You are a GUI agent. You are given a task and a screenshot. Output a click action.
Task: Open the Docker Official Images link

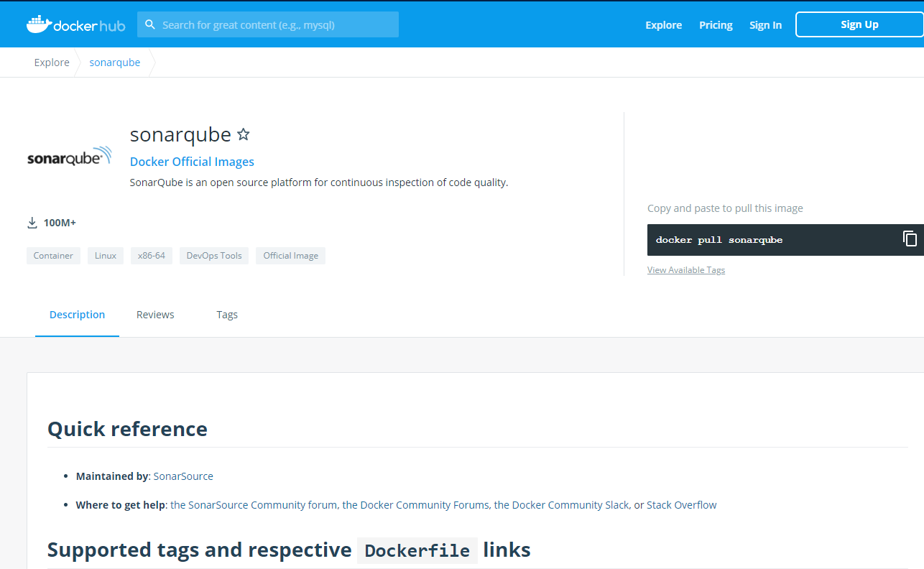point(192,161)
